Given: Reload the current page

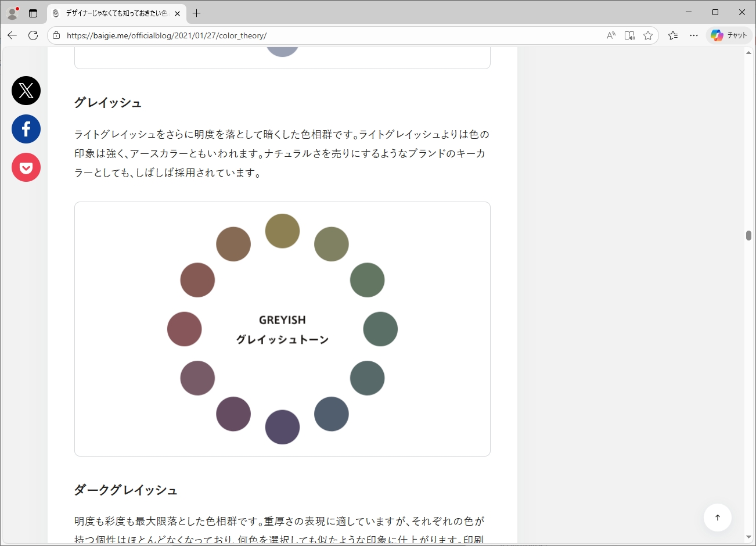Looking at the screenshot, I should pyautogui.click(x=33, y=35).
